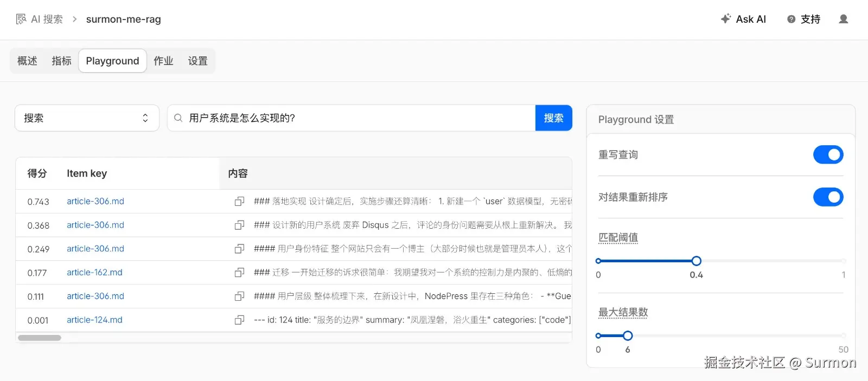Viewport: 868px width, 381px height.
Task: Open the article-162.md link
Action: 94,273
